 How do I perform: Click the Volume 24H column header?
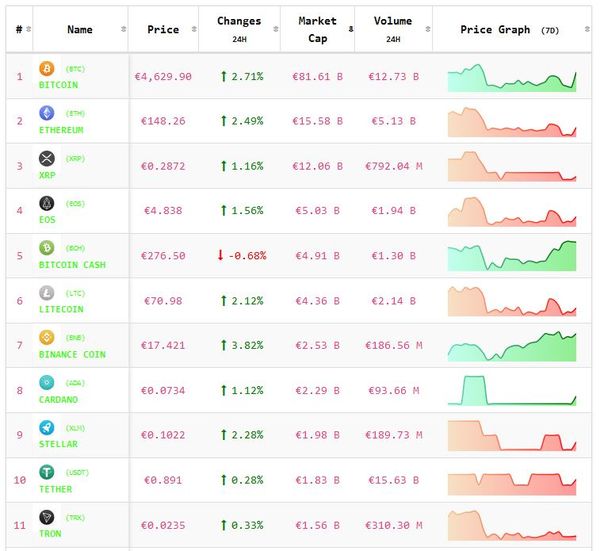point(393,29)
